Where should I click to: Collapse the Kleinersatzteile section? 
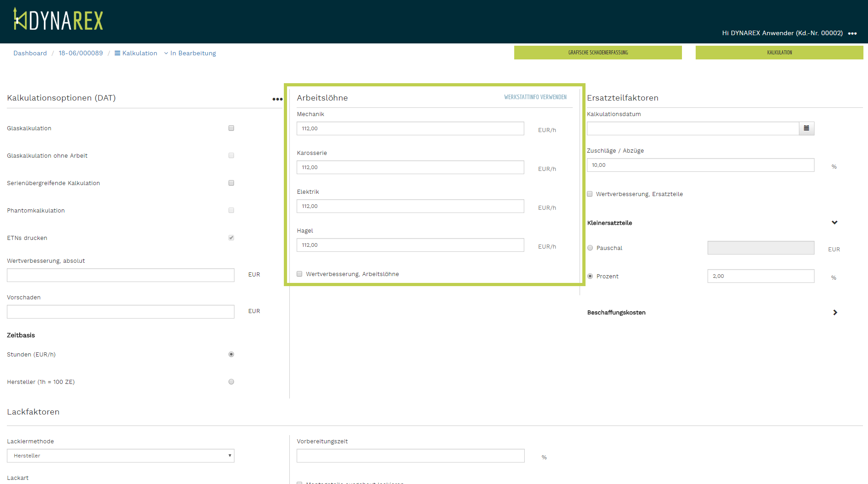pos(835,223)
